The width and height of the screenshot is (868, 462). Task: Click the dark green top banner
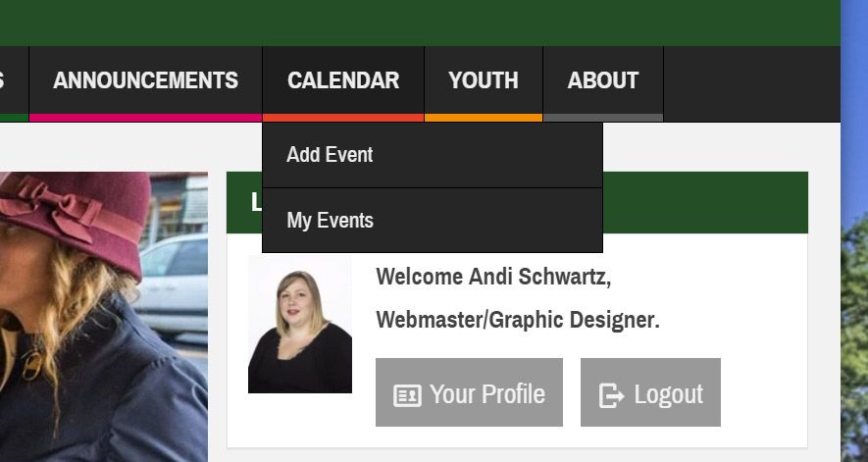[420, 23]
